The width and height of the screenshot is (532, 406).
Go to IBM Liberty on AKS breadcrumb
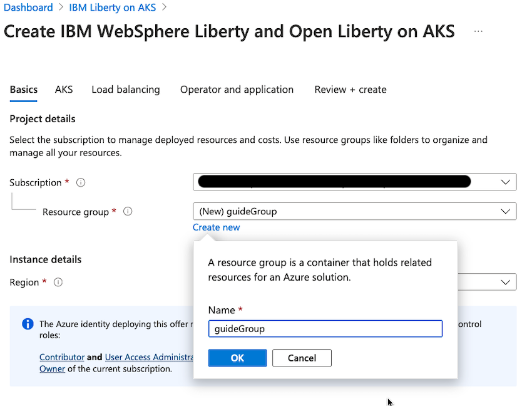click(113, 8)
